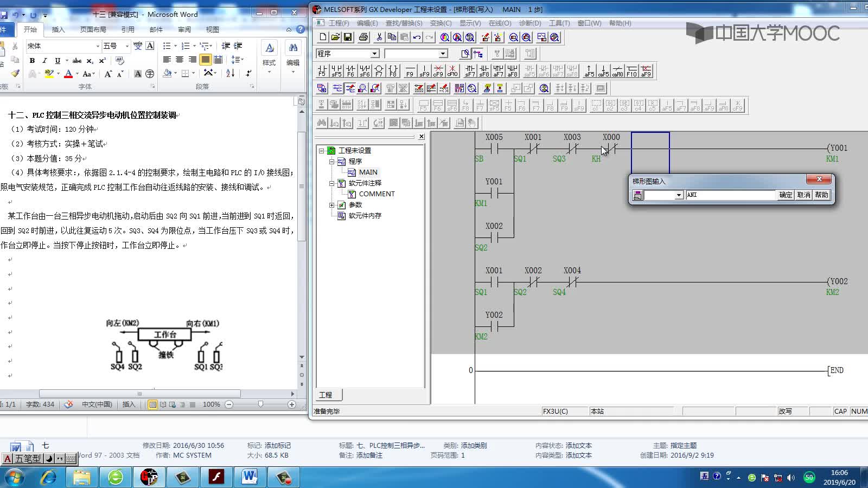Image resolution: width=868 pixels, height=488 pixels.
Task: Open Internet Explorer from taskbar
Action: pyautogui.click(x=49, y=477)
